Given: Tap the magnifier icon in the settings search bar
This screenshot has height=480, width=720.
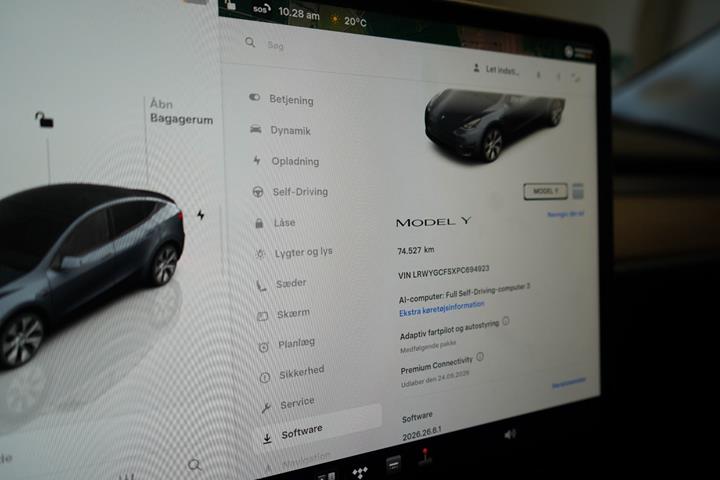Looking at the screenshot, I should (x=250, y=42).
